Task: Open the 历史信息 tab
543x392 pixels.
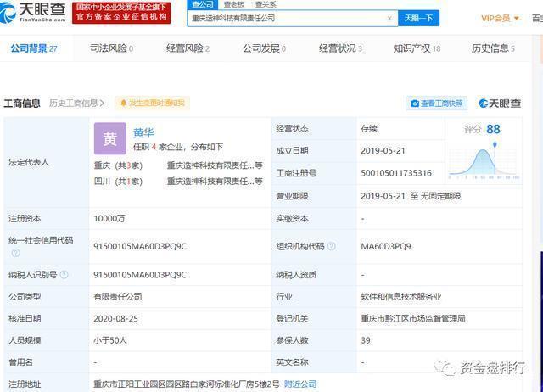Action: [x=493, y=48]
